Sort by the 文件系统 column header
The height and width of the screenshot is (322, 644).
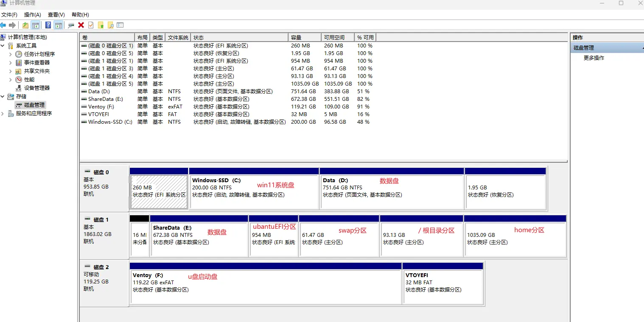click(x=178, y=38)
